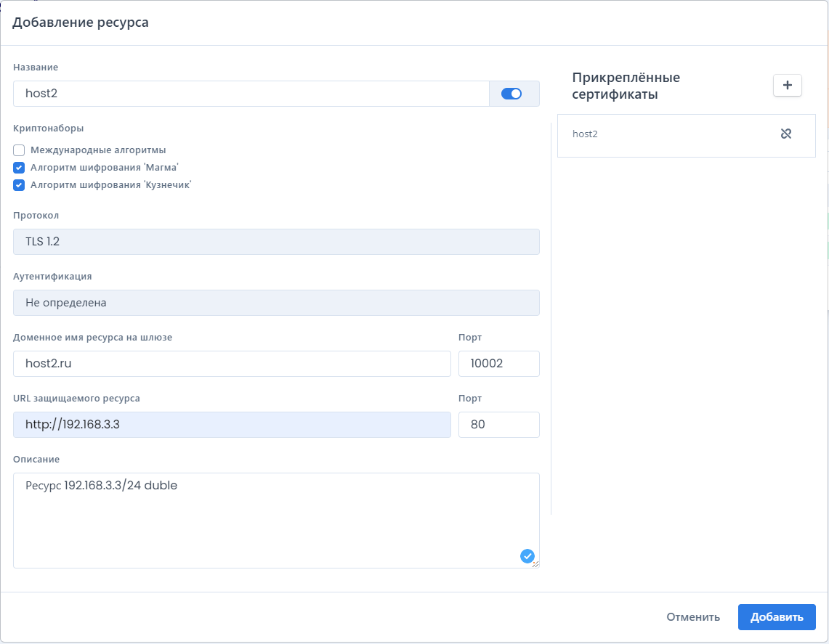Toggle the resource enabled switch

click(511, 94)
